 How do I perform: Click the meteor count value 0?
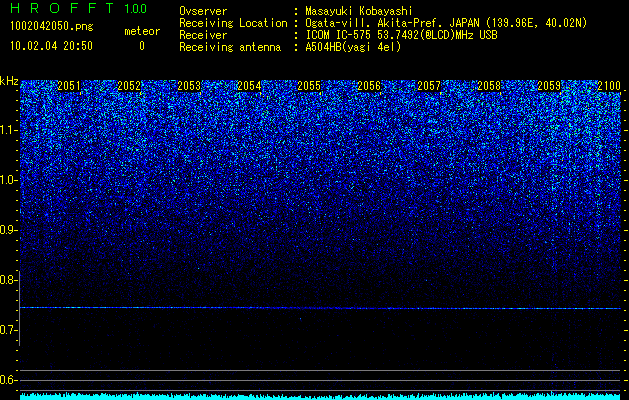tap(142, 46)
